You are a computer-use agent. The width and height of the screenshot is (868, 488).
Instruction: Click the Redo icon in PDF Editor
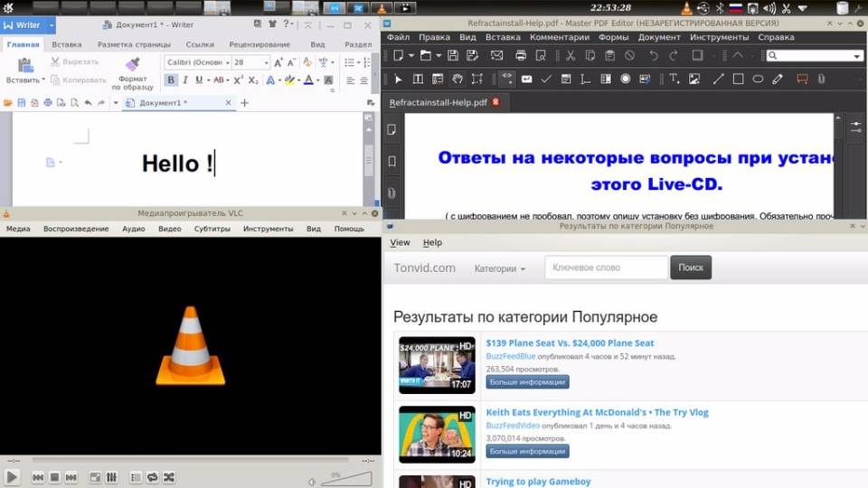click(x=673, y=55)
